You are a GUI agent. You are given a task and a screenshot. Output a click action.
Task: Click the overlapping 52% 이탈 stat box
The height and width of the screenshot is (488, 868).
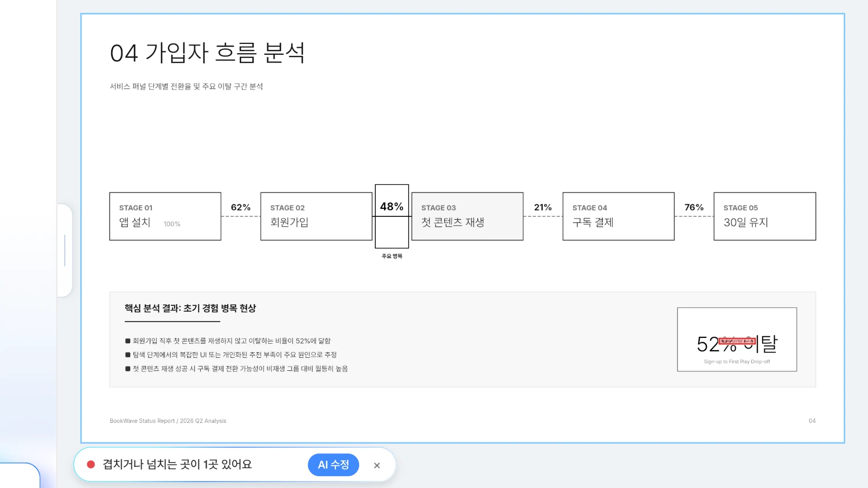pos(737,339)
